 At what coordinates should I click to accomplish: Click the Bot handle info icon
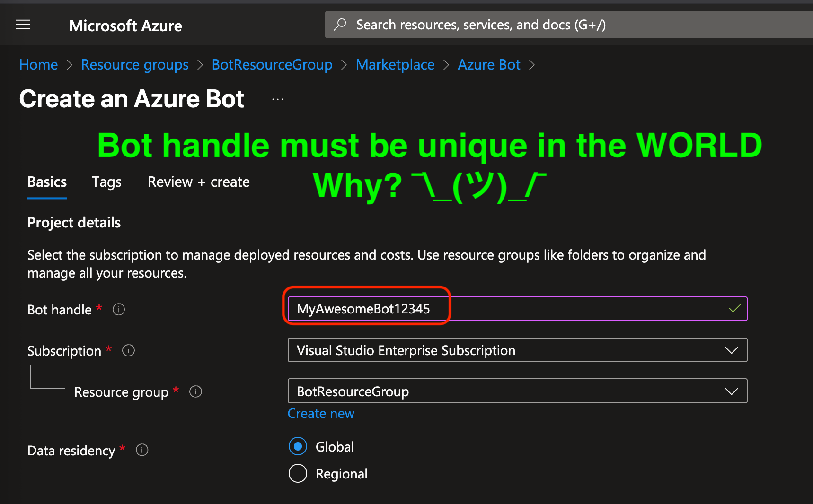[x=119, y=309]
